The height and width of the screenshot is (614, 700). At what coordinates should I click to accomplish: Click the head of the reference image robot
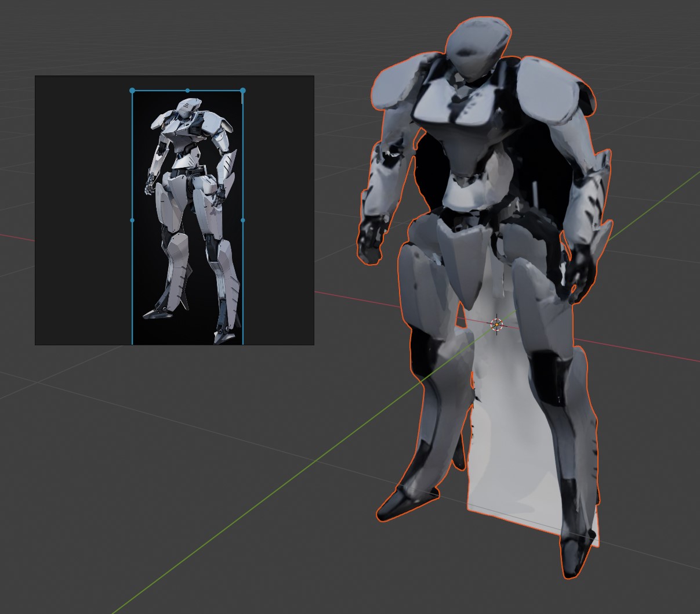pyautogui.click(x=188, y=107)
